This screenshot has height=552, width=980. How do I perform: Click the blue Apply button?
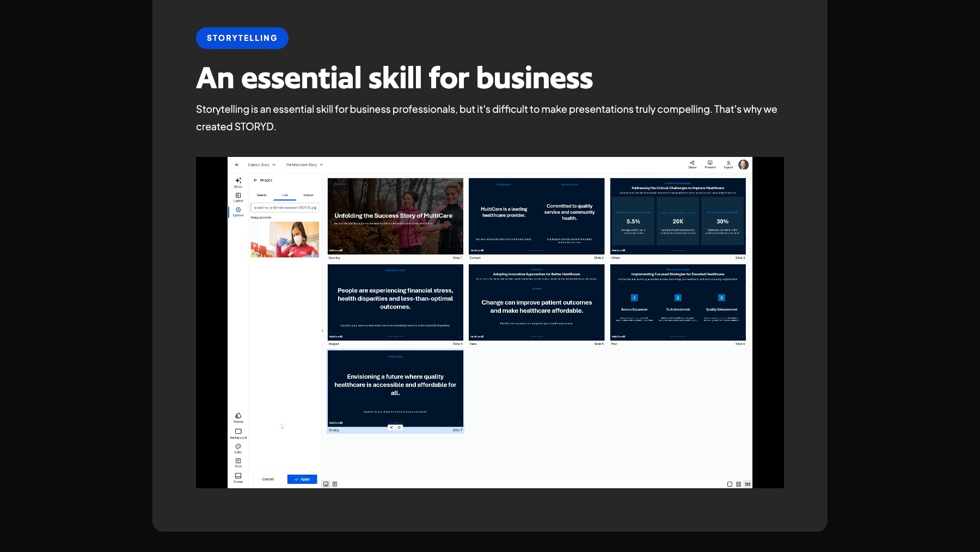[302, 479]
